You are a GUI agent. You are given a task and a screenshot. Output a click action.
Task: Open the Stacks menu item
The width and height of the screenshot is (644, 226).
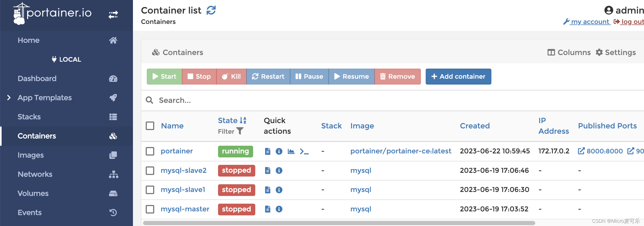[x=66, y=117]
